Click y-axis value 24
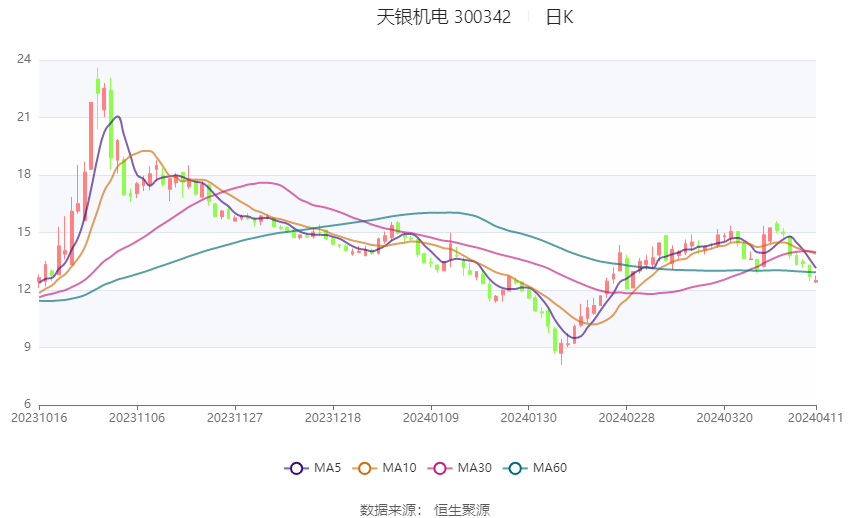Image resolution: width=850 pixels, height=518 pixels. pos(24,60)
